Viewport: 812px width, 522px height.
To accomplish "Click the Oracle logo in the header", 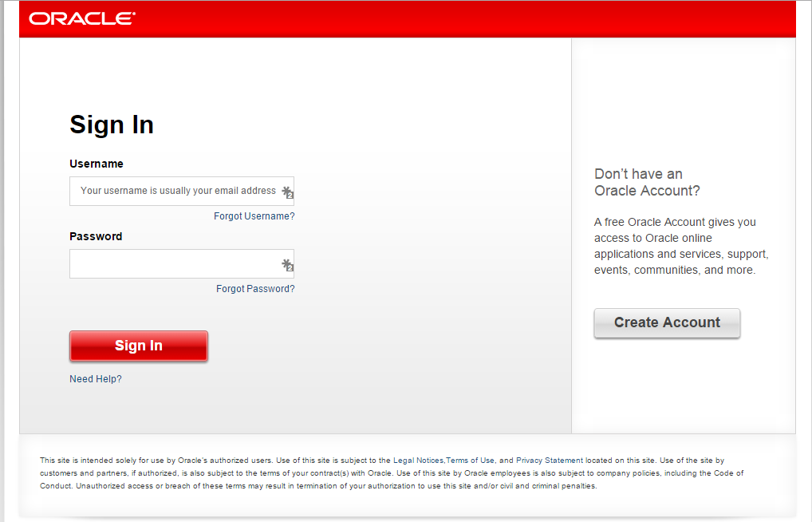I will tap(82, 18).
